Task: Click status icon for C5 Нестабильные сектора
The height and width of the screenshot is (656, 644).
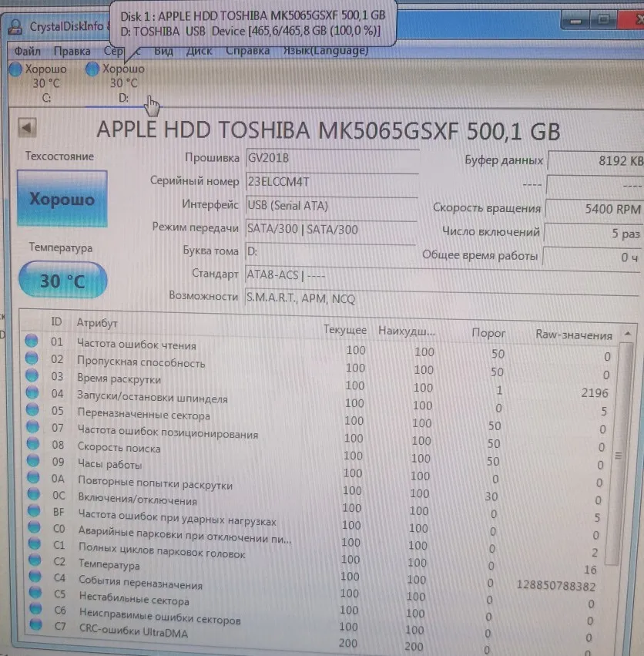Action: pyautogui.click(x=35, y=593)
